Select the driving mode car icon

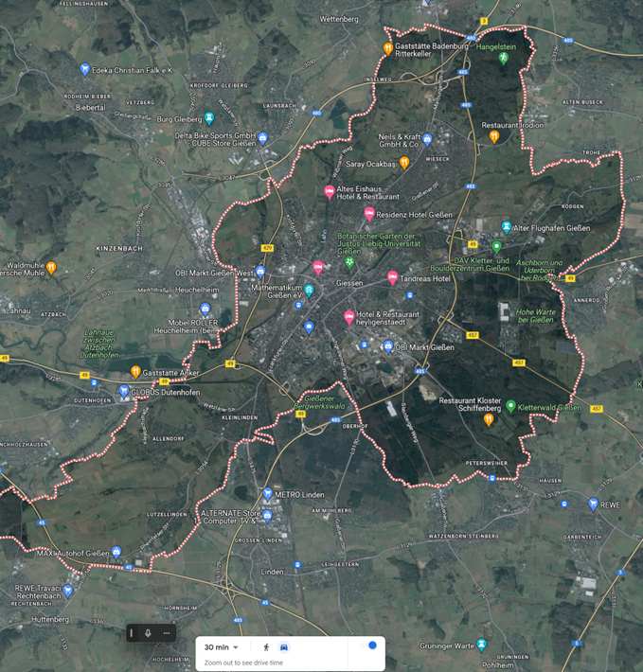tap(284, 647)
